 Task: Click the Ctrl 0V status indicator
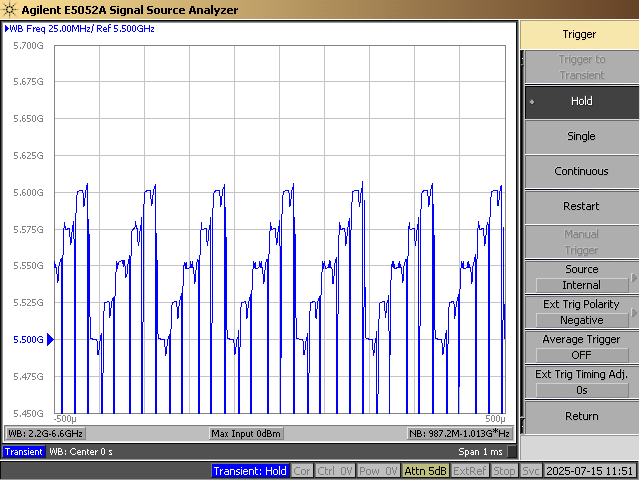point(335,471)
